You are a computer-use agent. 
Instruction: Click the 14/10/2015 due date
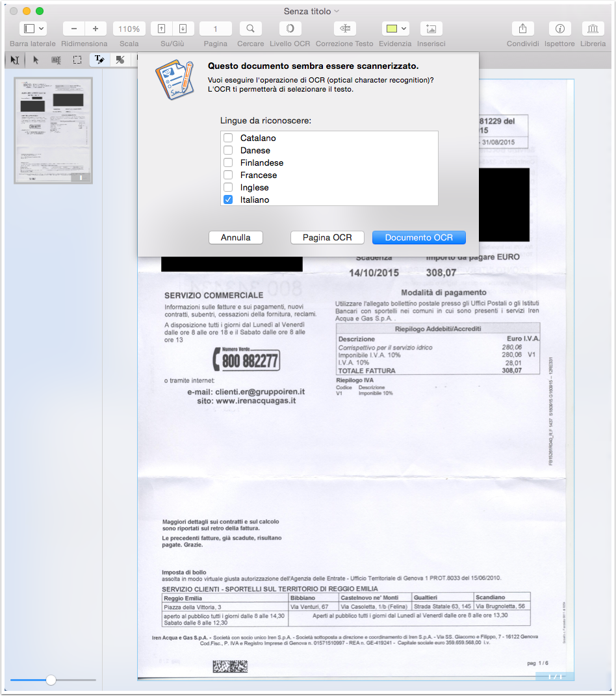[x=374, y=272]
